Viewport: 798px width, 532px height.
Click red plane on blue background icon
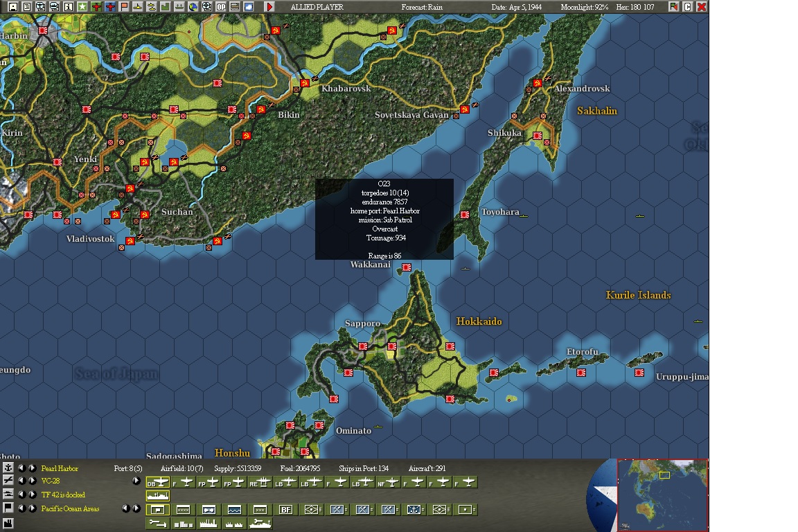click(110, 7)
